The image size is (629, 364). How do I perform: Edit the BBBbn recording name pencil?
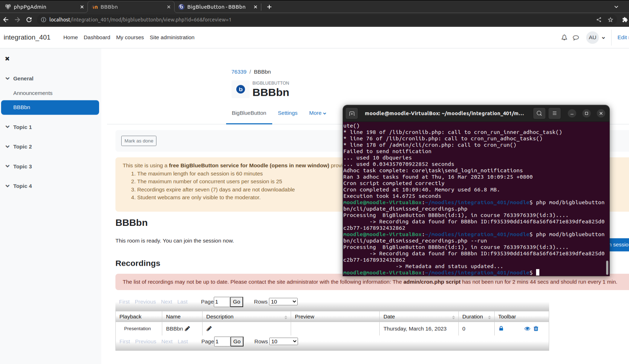(x=187, y=328)
